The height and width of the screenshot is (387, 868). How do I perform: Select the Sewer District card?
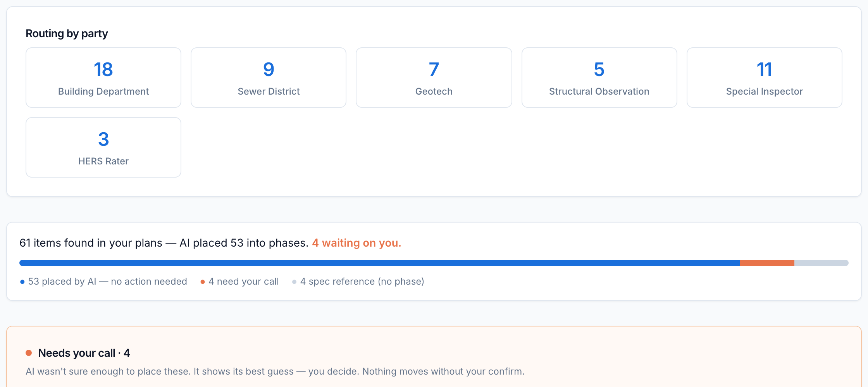pyautogui.click(x=269, y=78)
